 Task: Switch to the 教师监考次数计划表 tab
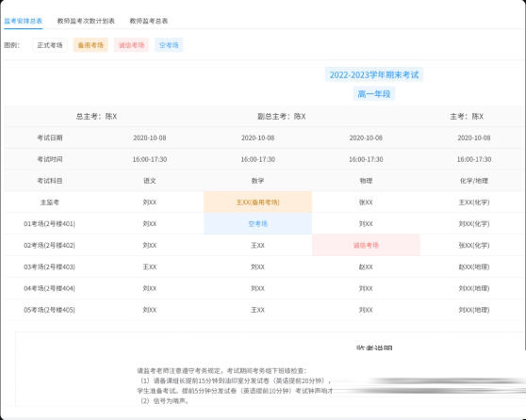pyautogui.click(x=86, y=21)
